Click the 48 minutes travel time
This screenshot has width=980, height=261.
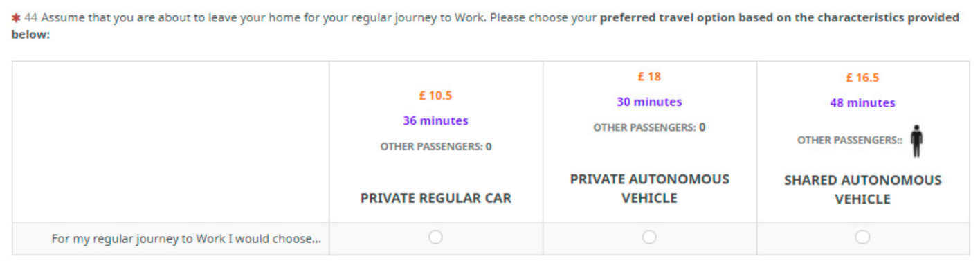pos(862,102)
